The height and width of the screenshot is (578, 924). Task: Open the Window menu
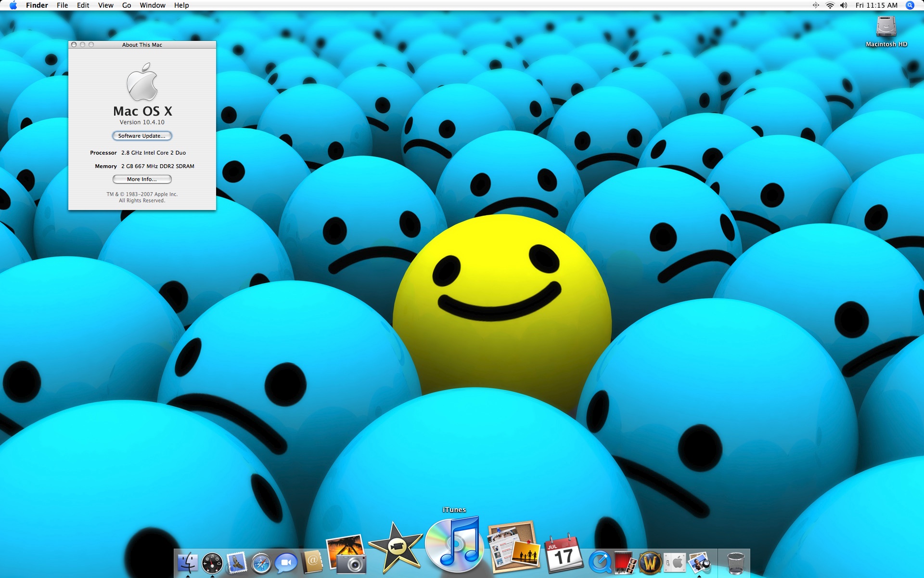tap(153, 5)
